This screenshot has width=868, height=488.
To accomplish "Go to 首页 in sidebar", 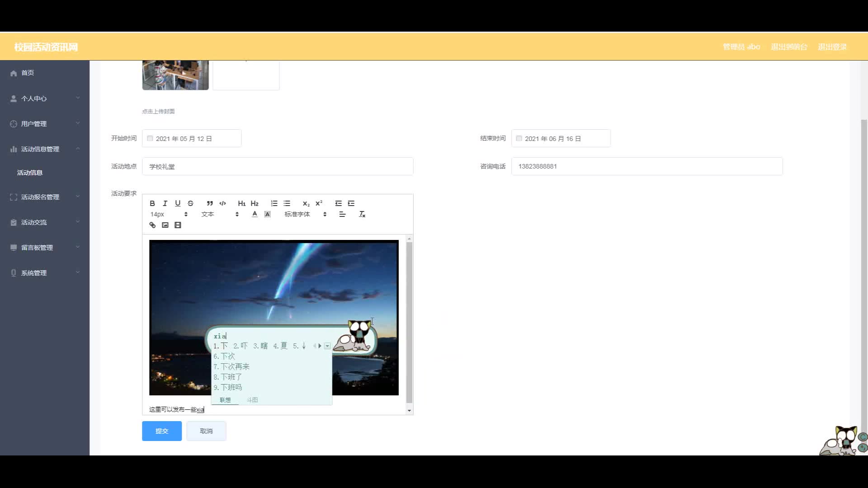I will [28, 73].
